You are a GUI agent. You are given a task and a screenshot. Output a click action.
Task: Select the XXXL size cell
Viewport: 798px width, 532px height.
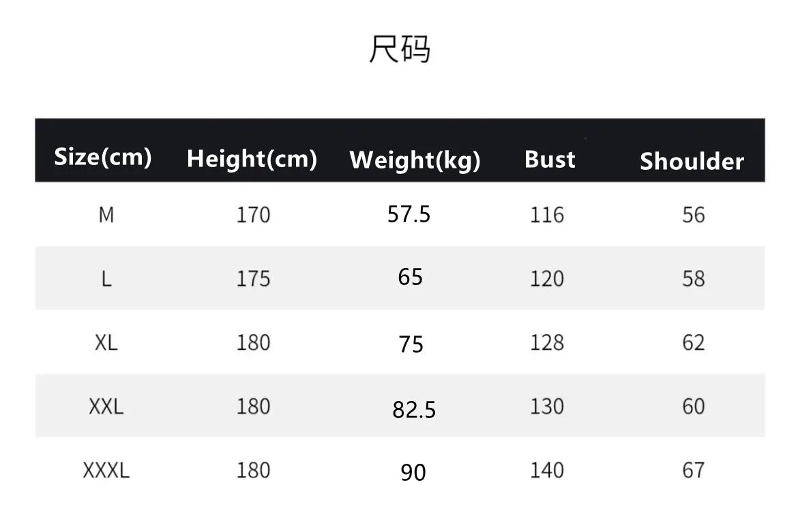click(106, 471)
